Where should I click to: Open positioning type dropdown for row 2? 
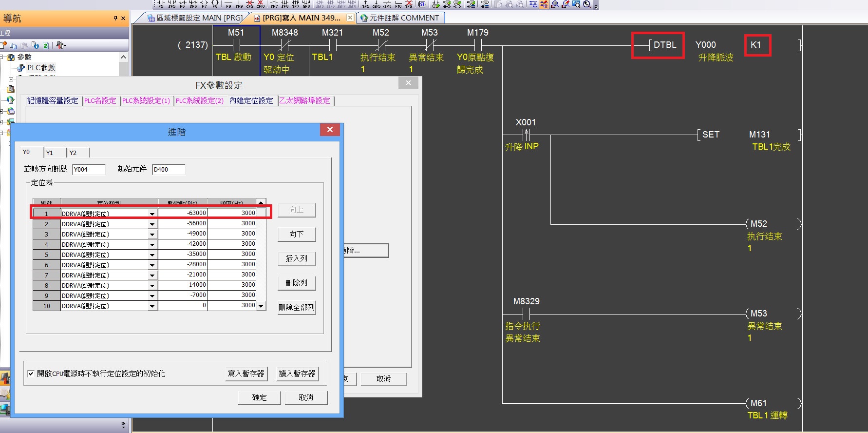[x=152, y=224]
